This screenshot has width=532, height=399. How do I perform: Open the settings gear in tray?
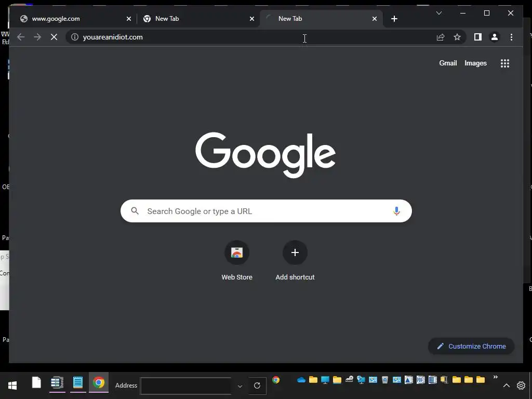pos(521,385)
